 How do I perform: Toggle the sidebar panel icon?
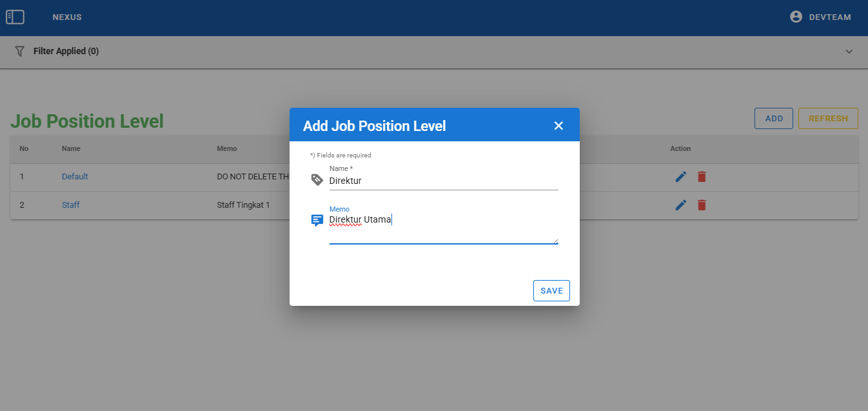pos(15,17)
